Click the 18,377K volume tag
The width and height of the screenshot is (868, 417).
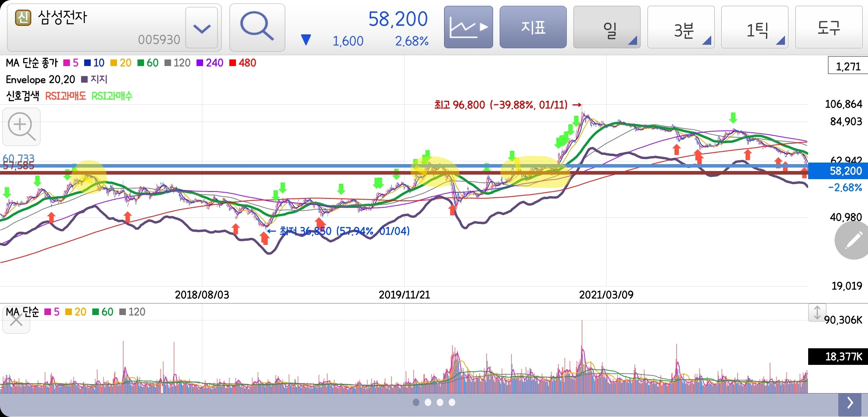click(838, 356)
